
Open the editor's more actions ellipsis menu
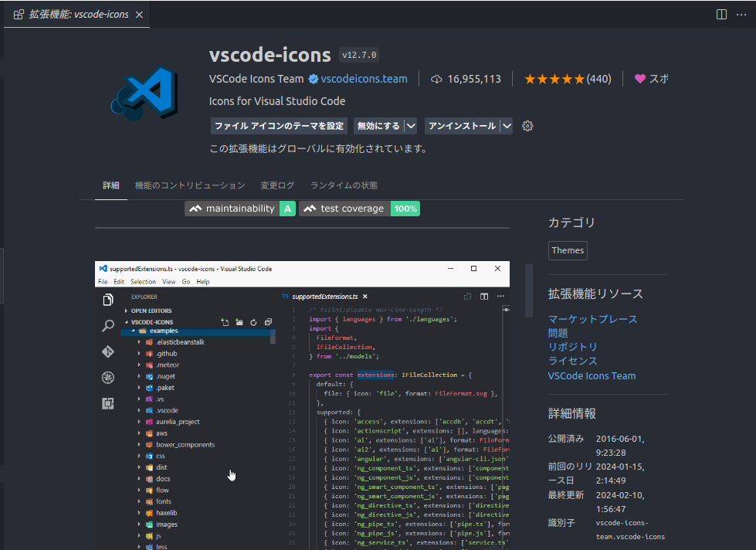(x=741, y=15)
